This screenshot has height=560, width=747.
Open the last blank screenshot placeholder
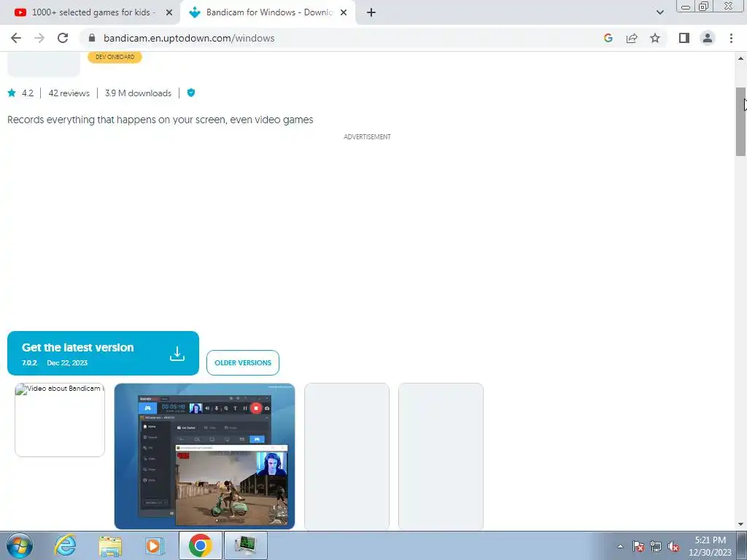[441, 456]
